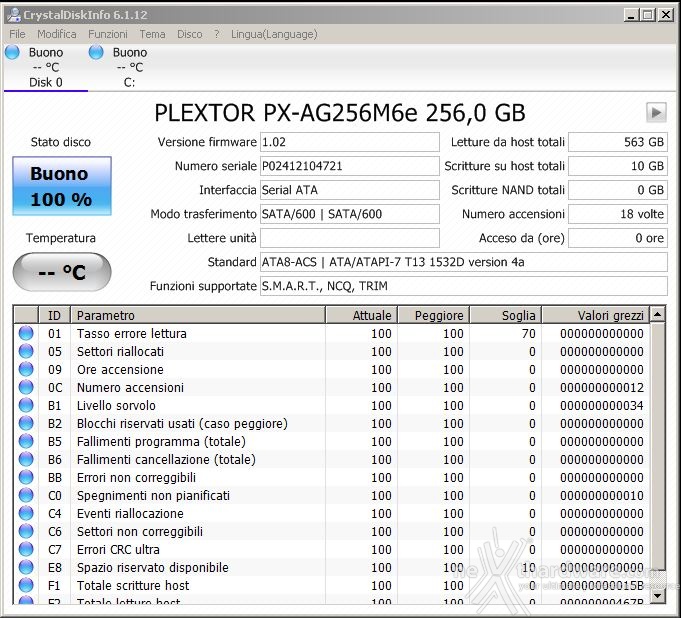Click the Numero accensioni 18 volte value
Viewport: 681px width, 618px height.
click(618, 214)
